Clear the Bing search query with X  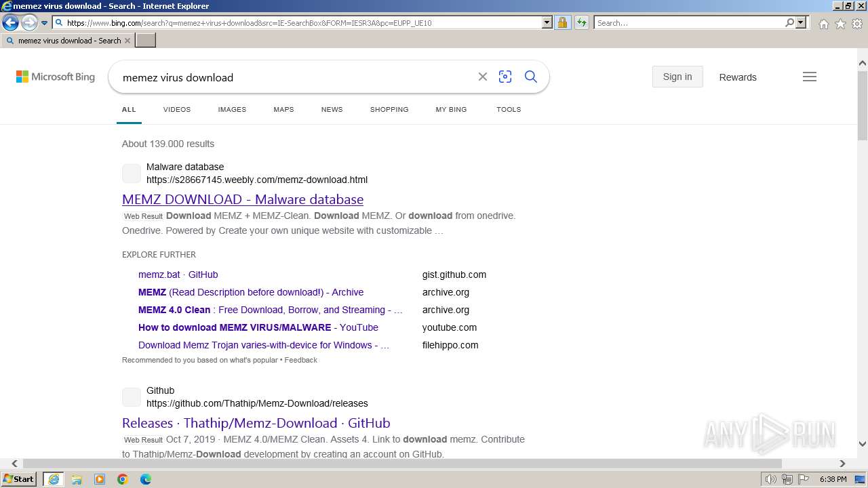click(x=483, y=77)
